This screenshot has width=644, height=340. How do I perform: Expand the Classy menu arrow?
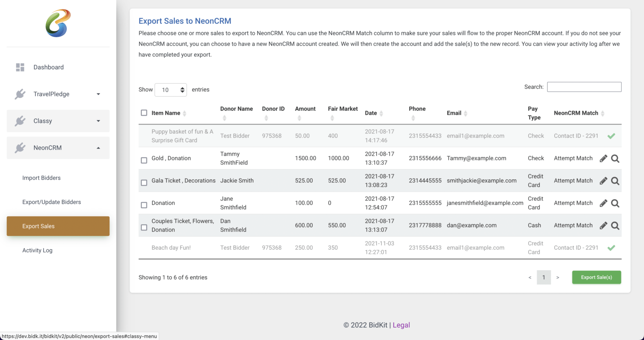[x=98, y=121]
